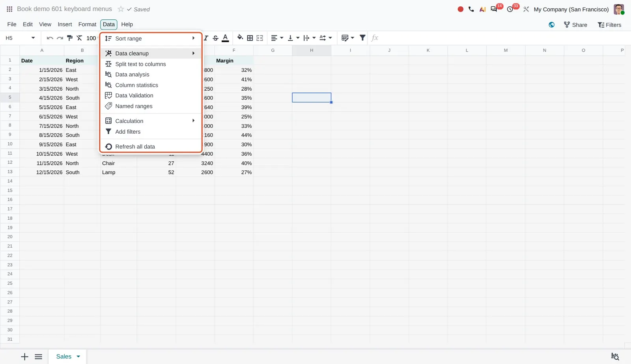Open the Sales sheet tab dropdown arrow

pos(78,357)
